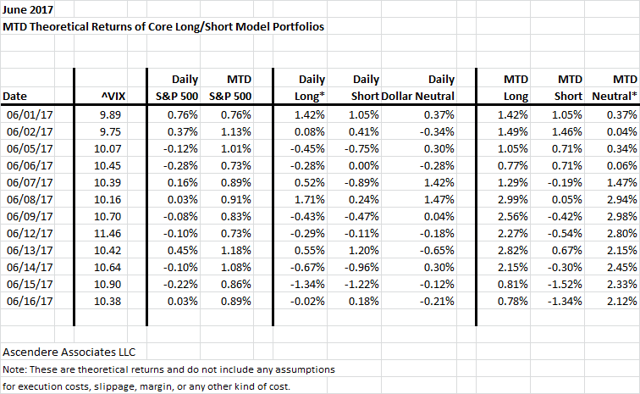Screen dimensions: 640x394
Task: Select the June 2017 title cell
Action: [x=28, y=9]
